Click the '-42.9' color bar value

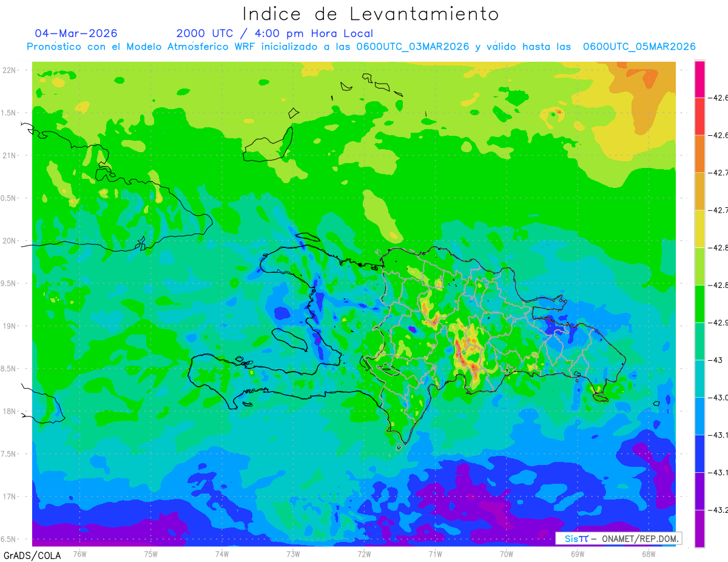719,323
